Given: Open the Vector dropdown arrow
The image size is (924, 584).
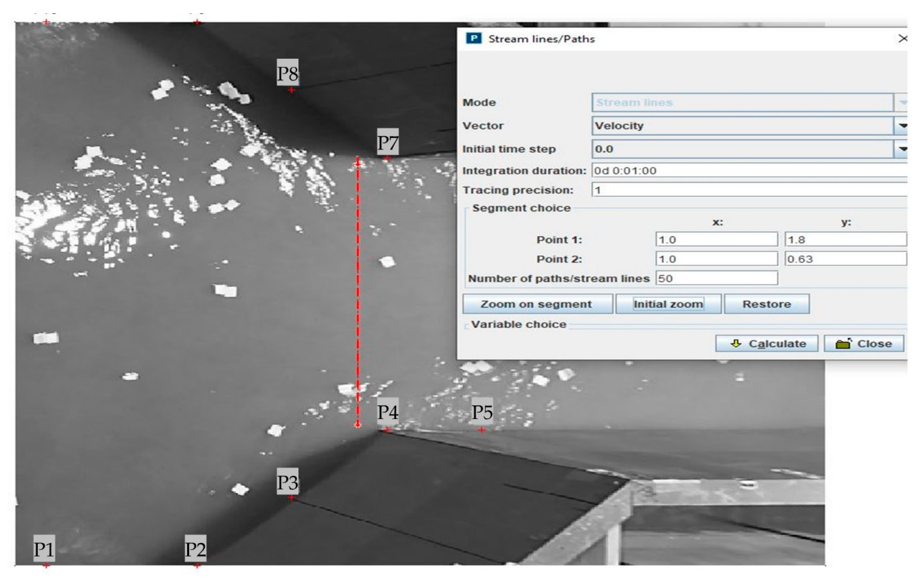Looking at the screenshot, I should (902, 126).
